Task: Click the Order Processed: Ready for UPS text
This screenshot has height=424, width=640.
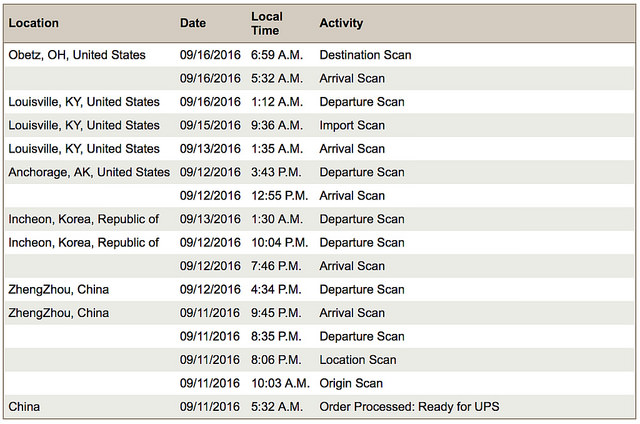Action: pyautogui.click(x=409, y=407)
